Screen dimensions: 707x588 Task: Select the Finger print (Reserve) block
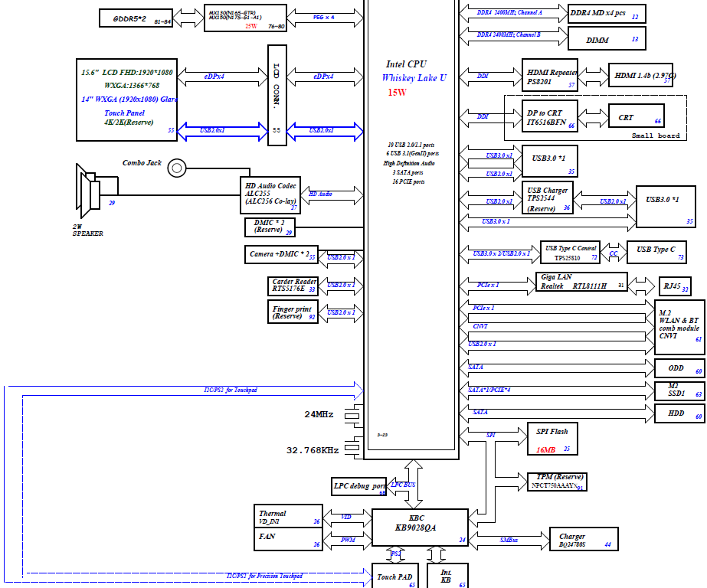point(293,312)
